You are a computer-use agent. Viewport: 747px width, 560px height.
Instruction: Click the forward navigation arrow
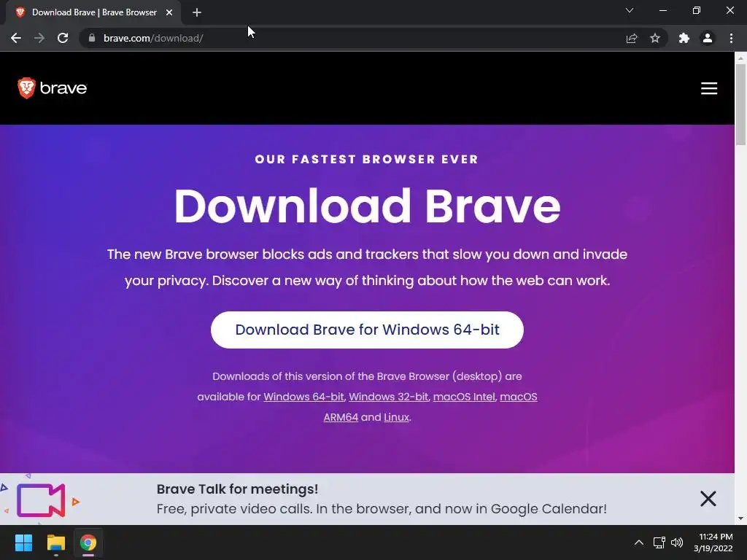point(39,38)
